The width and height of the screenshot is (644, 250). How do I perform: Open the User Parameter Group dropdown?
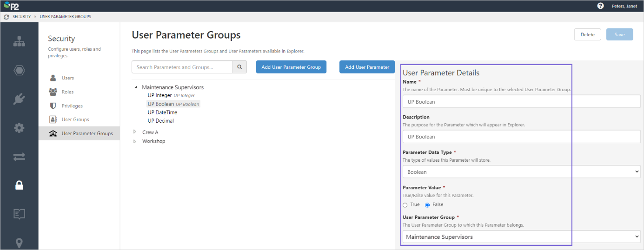point(521,237)
